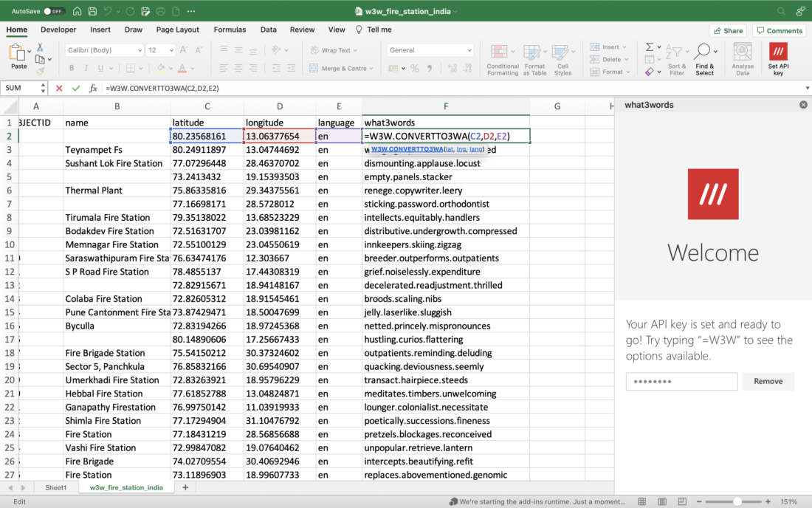
Task: Open the Data ribbon tab
Action: tap(268, 30)
